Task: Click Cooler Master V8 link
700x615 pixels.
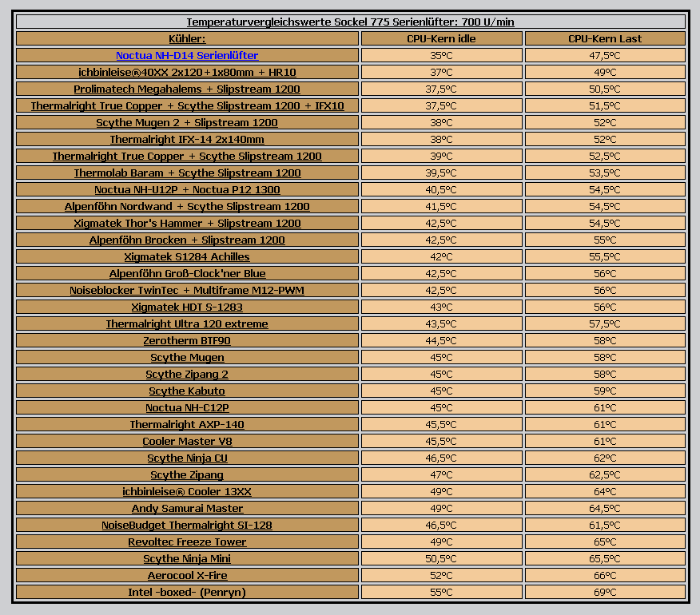Action: 187,441
